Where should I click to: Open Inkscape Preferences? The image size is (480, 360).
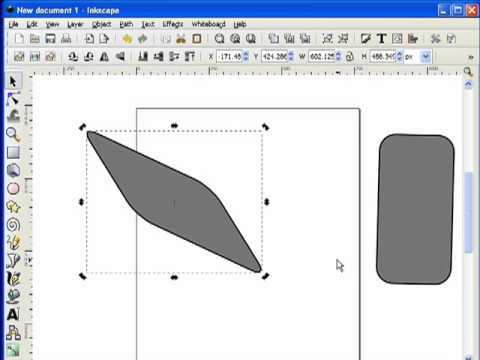click(x=435, y=39)
